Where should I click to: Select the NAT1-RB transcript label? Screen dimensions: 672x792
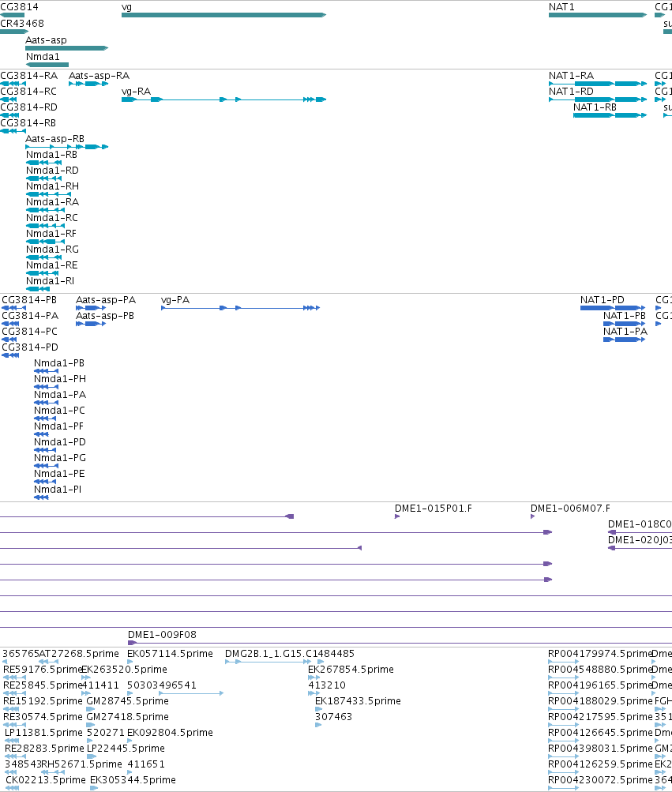pos(595,107)
